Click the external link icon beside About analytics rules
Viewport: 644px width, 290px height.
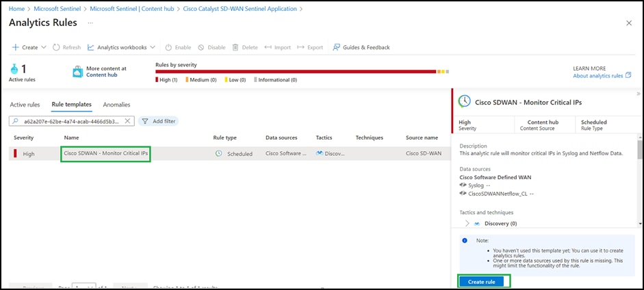click(628, 75)
